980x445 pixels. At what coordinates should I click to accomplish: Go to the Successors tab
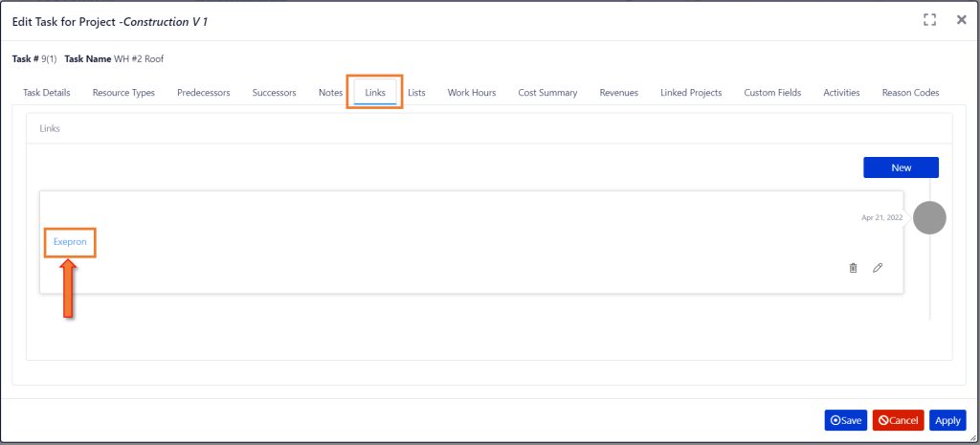(x=275, y=93)
